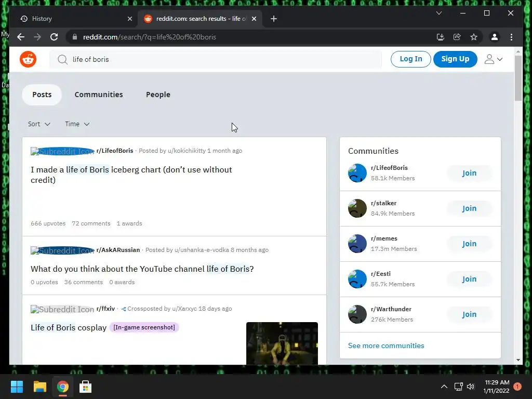Switch to People tab

[158, 95]
